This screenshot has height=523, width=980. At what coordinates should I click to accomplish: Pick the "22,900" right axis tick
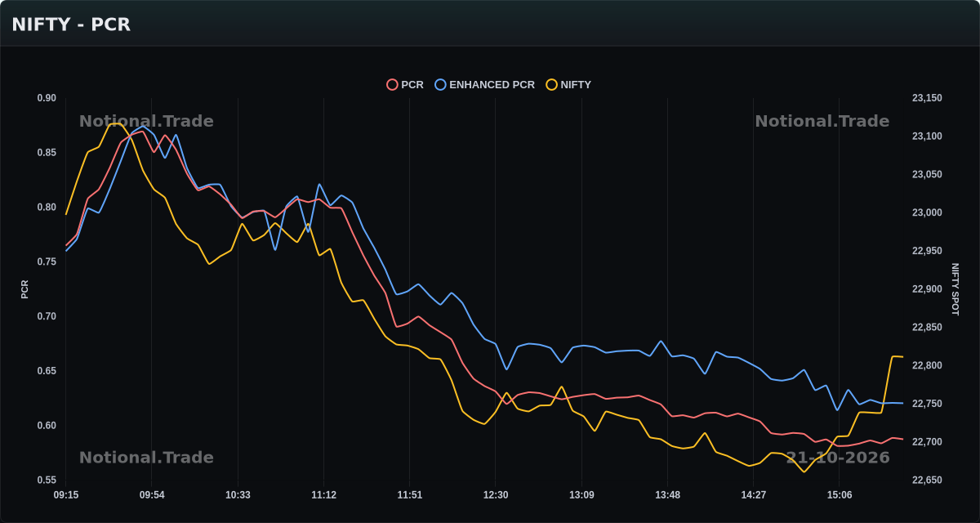(x=927, y=289)
